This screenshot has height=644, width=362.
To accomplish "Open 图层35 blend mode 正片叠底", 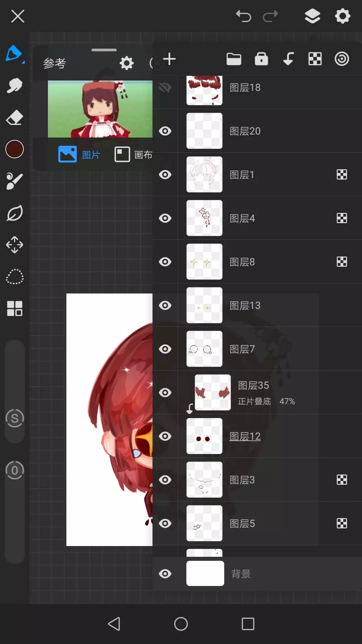I will click(254, 401).
